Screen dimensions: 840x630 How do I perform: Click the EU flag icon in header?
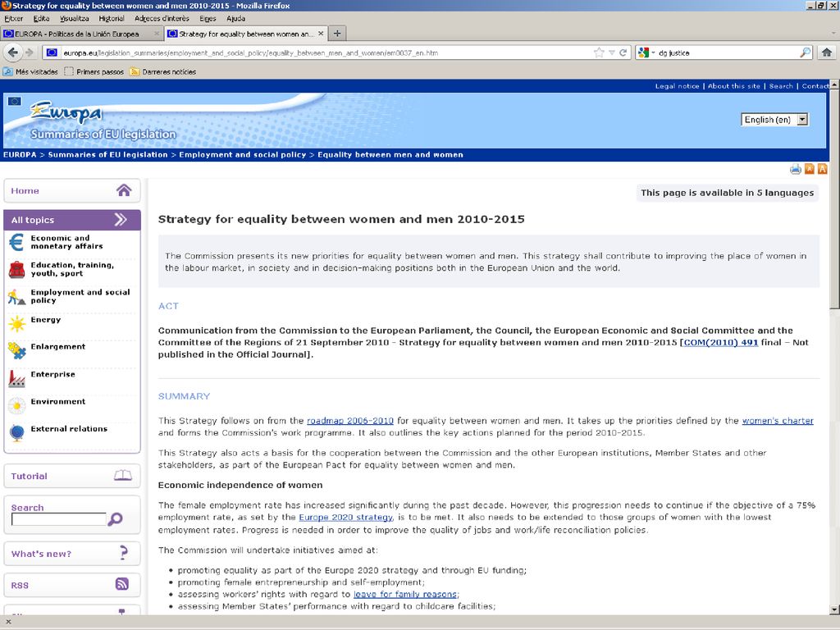pyautogui.click(x=15, y=101)
